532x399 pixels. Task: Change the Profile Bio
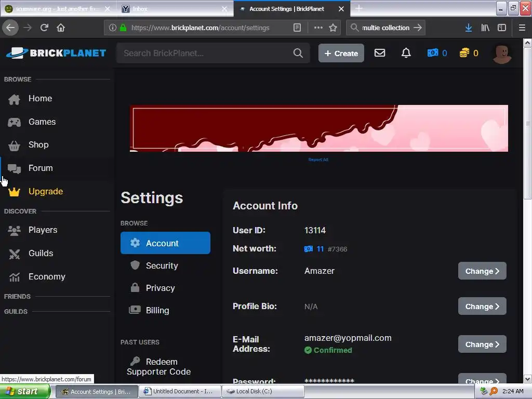pos(482,306)
